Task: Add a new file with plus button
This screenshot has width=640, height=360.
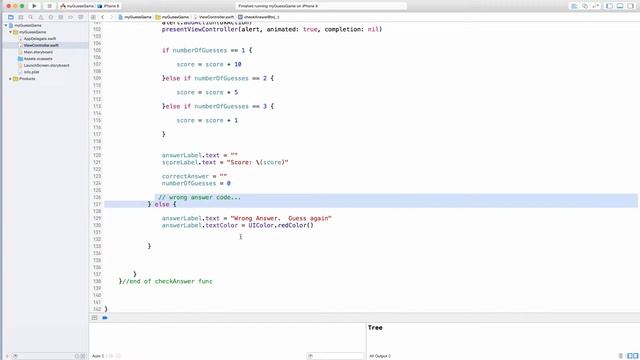Action: pyautogui.click(x=7, y=356)
